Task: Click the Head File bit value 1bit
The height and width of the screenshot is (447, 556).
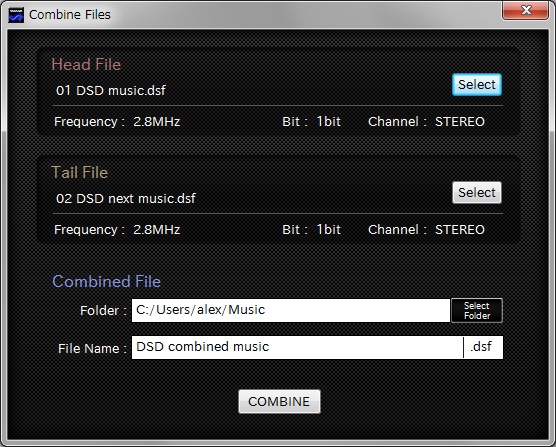Action: (x=328, y=122)
